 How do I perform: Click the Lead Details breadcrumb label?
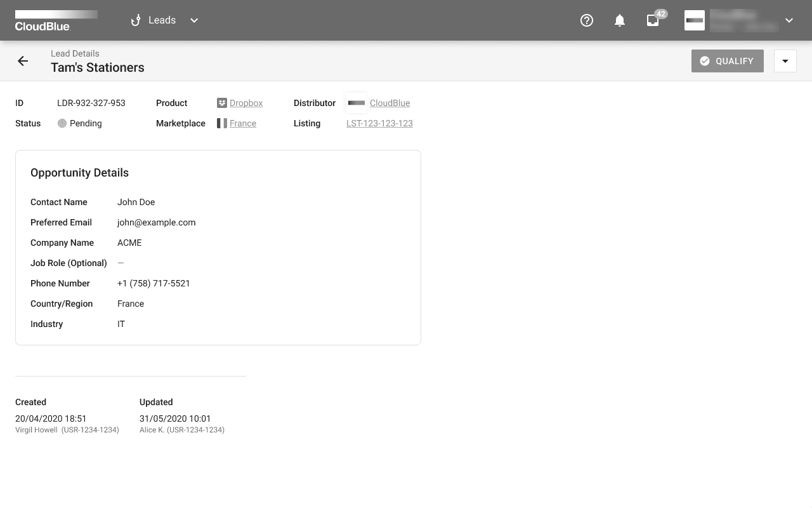[75, 53]
